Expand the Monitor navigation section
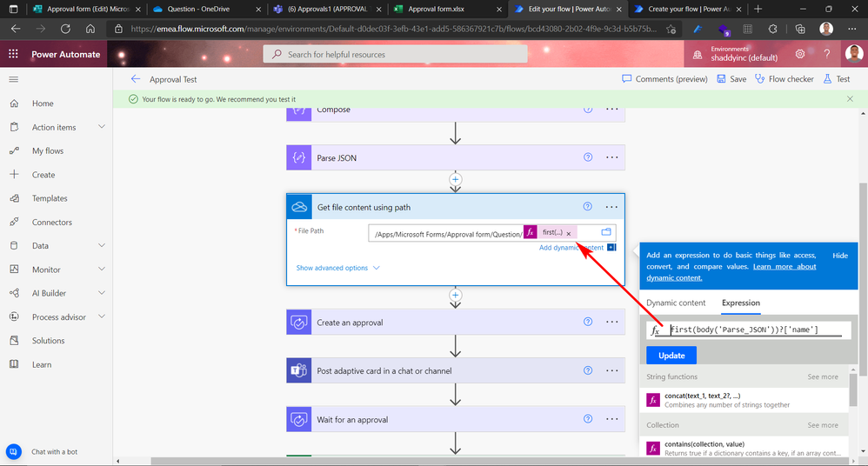868x466 pixels. tap(102, 269)
